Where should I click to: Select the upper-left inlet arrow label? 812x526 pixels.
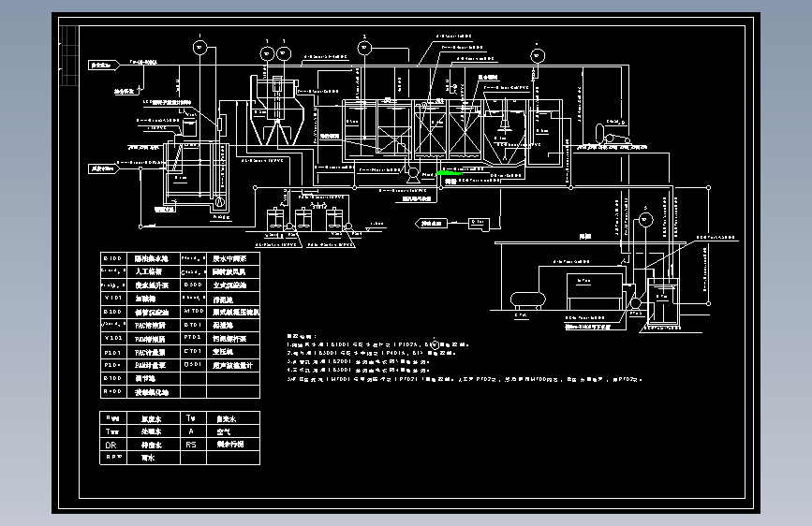click(x=104, y=66)
